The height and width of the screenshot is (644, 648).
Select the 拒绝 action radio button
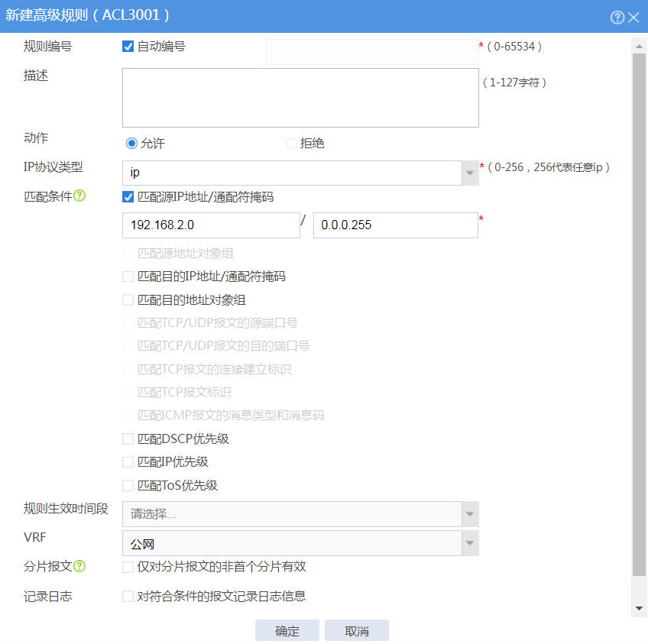coord(291,143)
